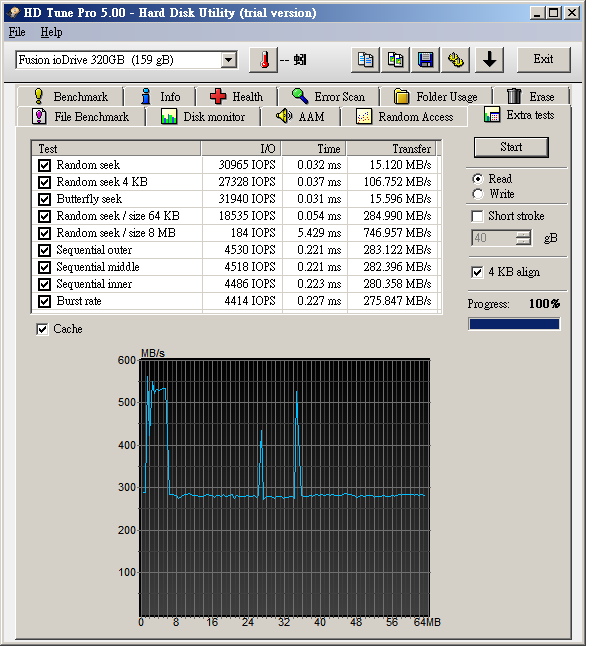614x646 pixels.
Task: Toggle the Cache checkbox
Action: click(x=42, y=329)
